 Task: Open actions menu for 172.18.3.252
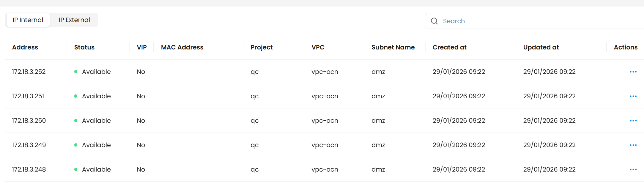tap(633, 72)
